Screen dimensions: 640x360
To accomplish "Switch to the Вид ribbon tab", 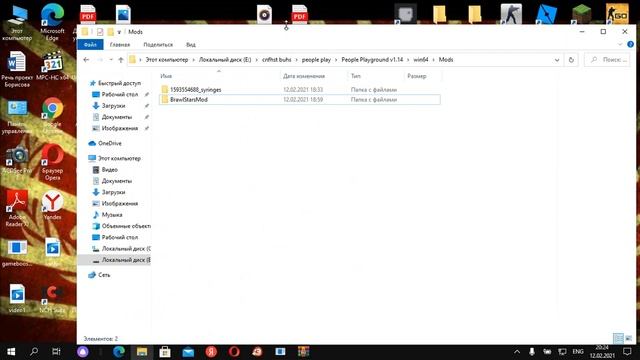I will pos(191,44).
